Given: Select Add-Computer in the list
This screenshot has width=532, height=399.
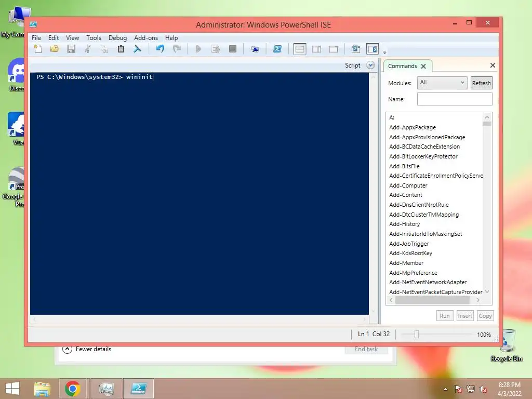Looking at the screenshot, I should [x=408, y=185].
